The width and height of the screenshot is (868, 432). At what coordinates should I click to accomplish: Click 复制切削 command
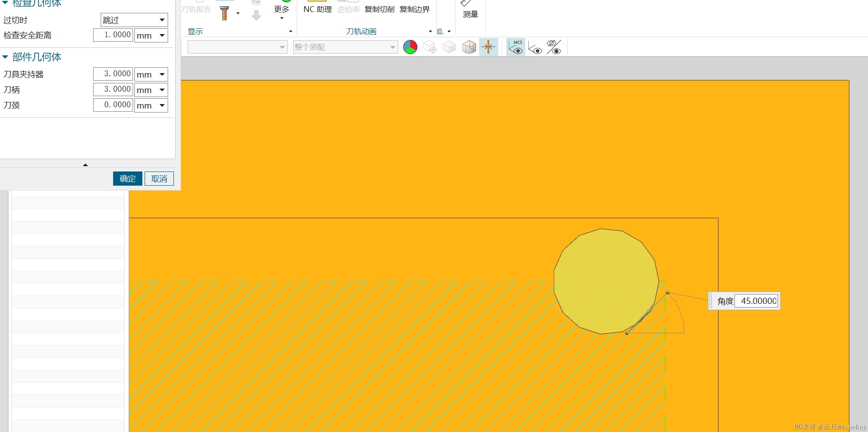point(379,9)
